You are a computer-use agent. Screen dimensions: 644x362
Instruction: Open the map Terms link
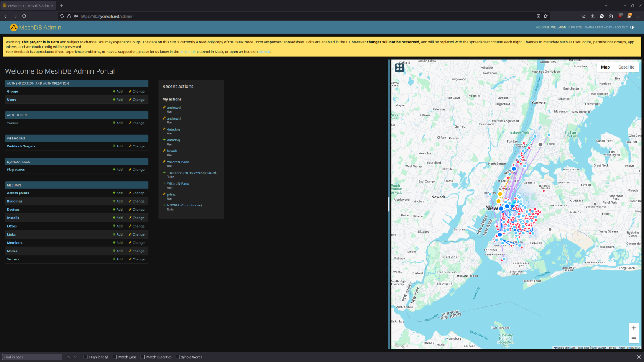(612, 348)
